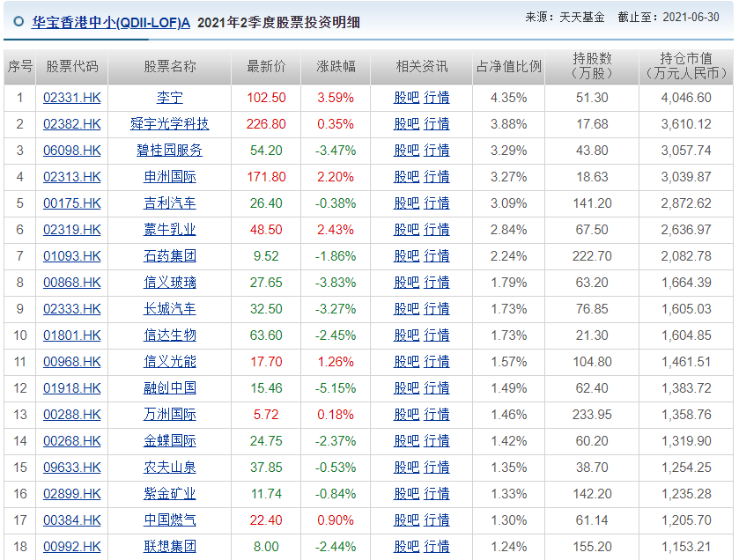Image resolution: width=739 pixels, height=560 pixels.
Task: Open stock code 01801.HK link
Action: click(72, 335)
